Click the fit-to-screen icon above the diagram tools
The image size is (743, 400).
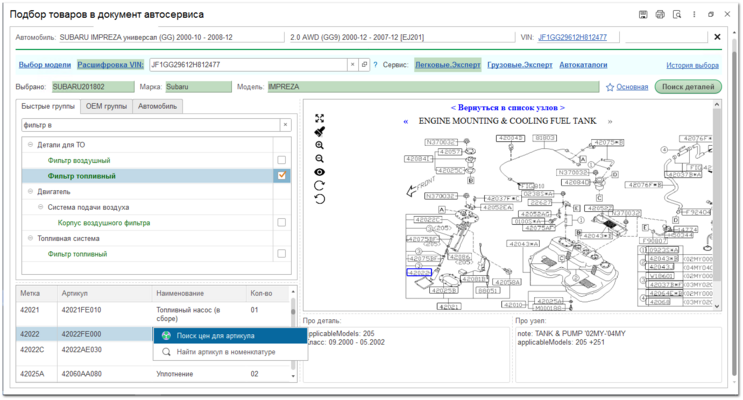(x=320, y=118)
